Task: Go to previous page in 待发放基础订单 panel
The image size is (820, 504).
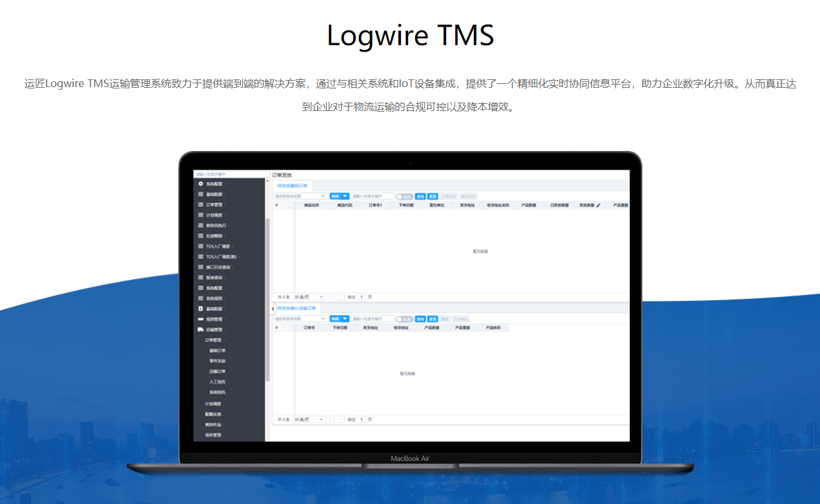Action: tap(333, 297)
